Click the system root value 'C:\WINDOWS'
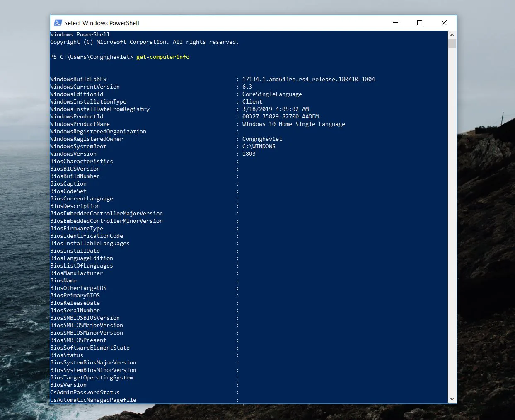515x420 pixels. [259, 147]
